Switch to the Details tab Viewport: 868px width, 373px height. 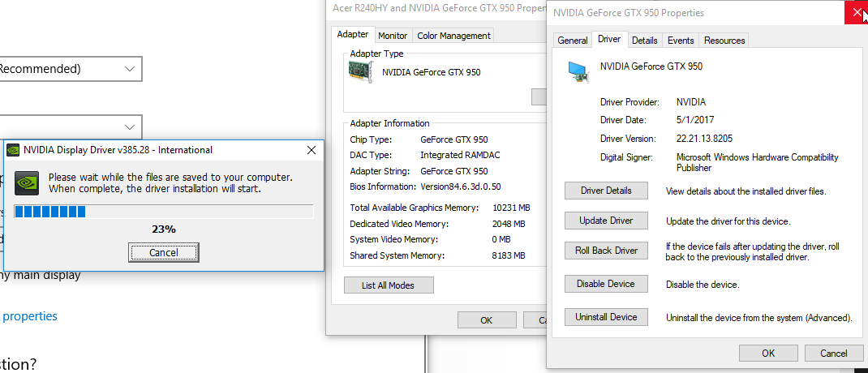pos(644,41)
